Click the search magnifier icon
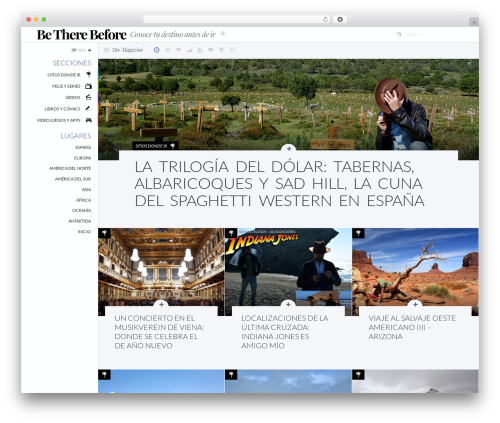The width and height of the screenshot is (500, 423). (x=399, y=34)
